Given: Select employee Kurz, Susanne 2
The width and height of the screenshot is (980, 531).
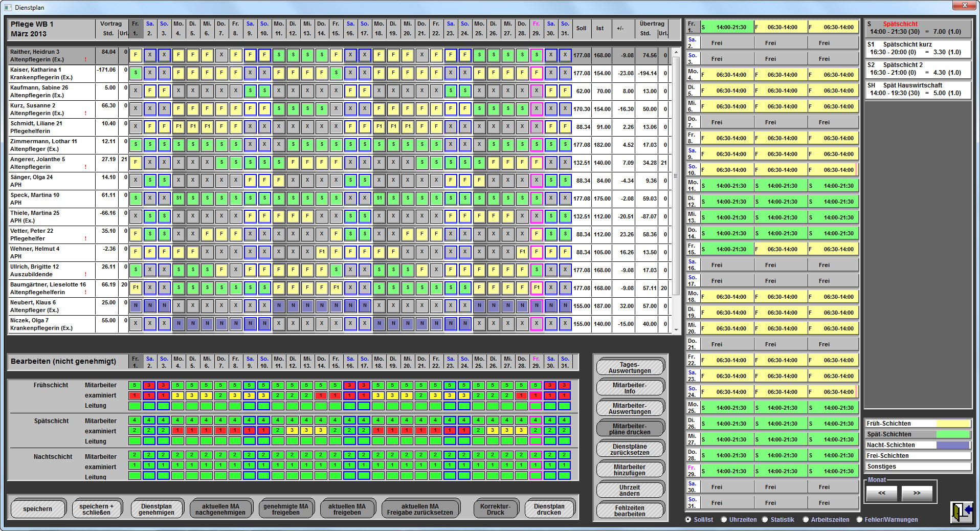Looking at the screenshot, I should [x=51, y=109].
